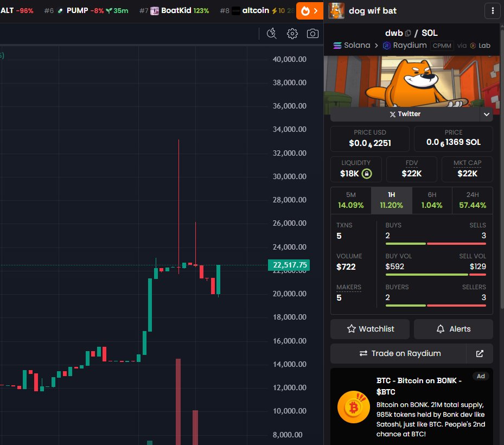Click the price in SOL box
Image resolution: width=504 pixels, height=445 pixels.
[453, 139]
